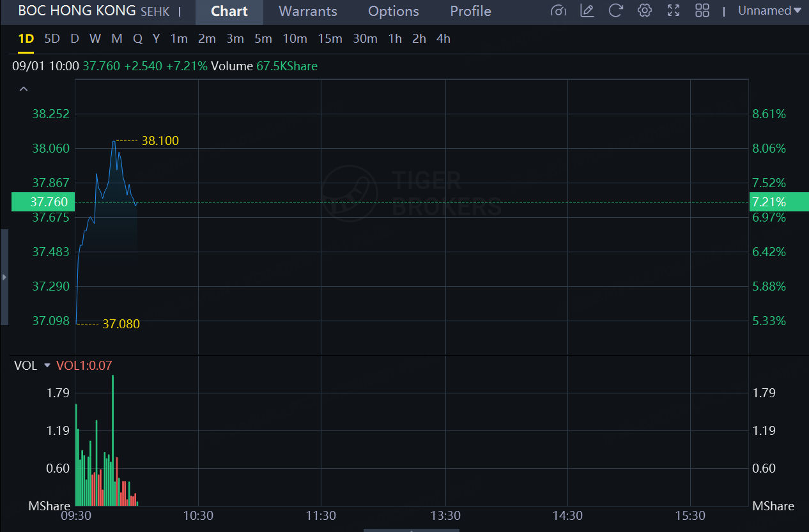The image size is (809, 532).
Task: Pick the 4h interval
Action: 443,39
